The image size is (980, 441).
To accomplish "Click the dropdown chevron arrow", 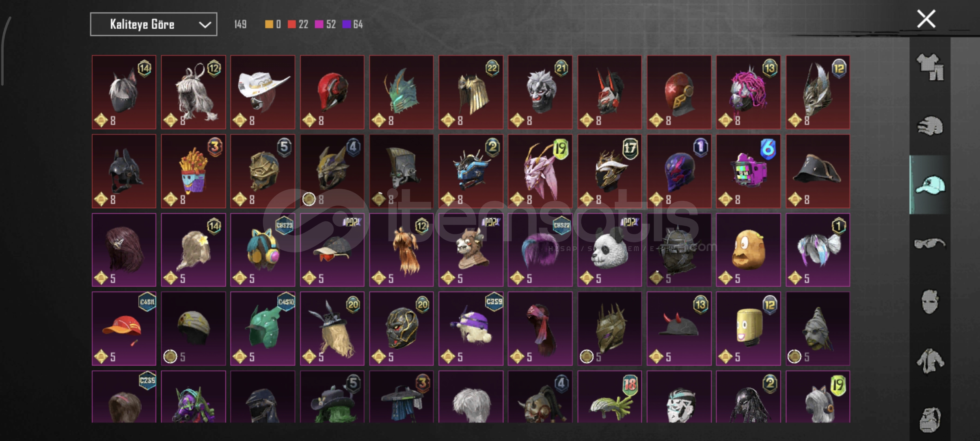I will pos(204,25).
